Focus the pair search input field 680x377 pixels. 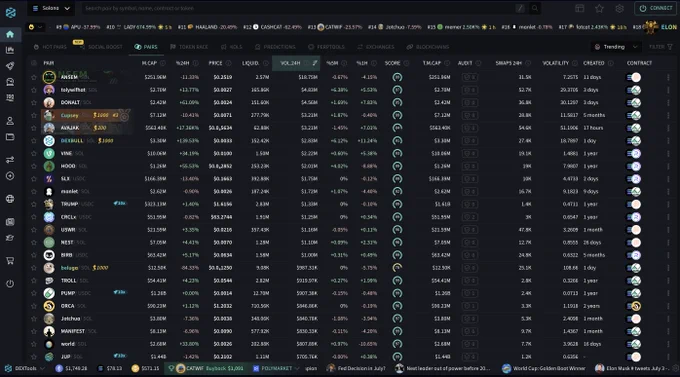[299, 8]
